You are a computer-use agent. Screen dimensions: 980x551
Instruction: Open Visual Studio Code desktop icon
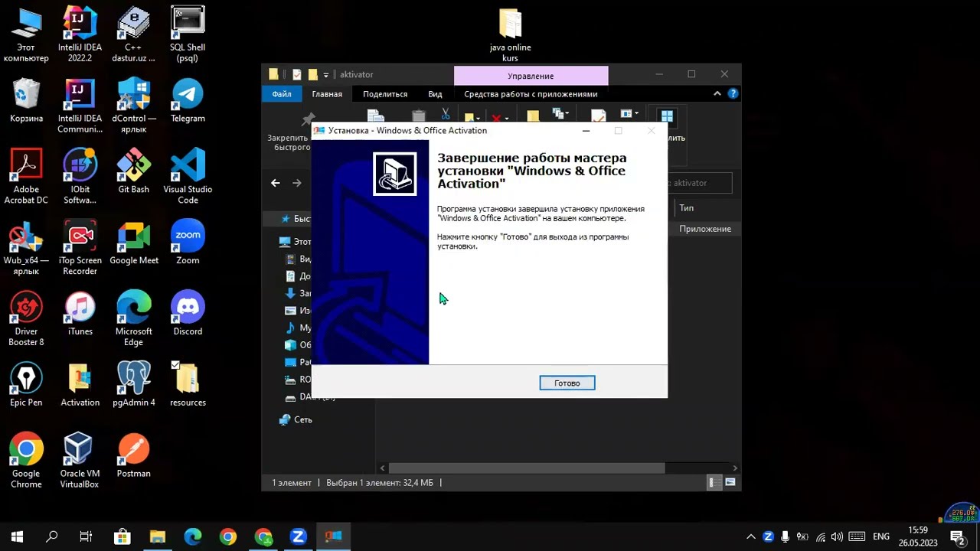[188, 178]
